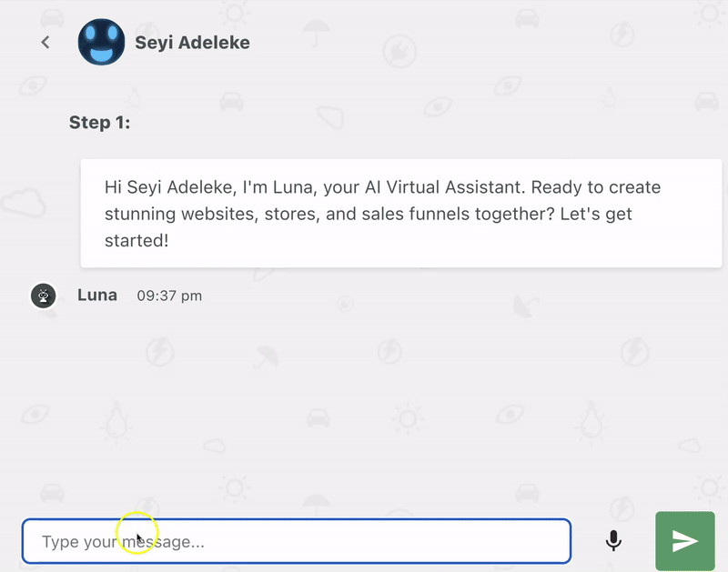The width and height of the screenshot is (728, 572).
Task: Click the 'Step 1:' heading
Action: coord(99,123)
